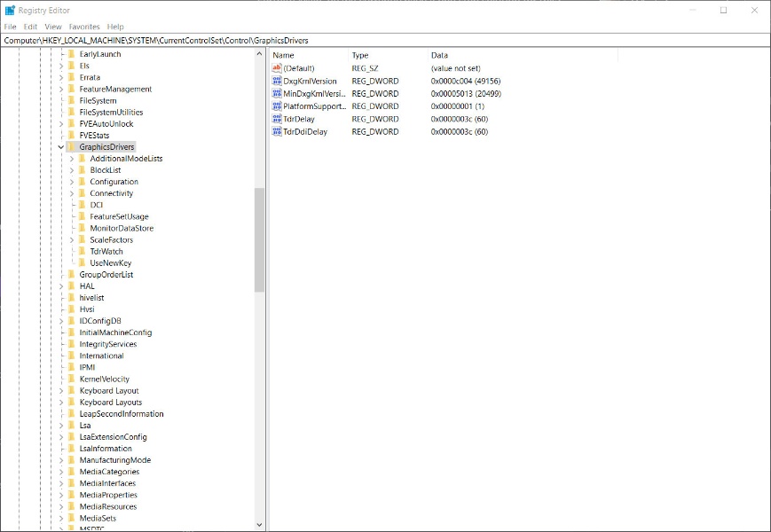Expand the Keyboard Layout key
The height and width of the screenshot is (532, 771).
coord(61,391)
